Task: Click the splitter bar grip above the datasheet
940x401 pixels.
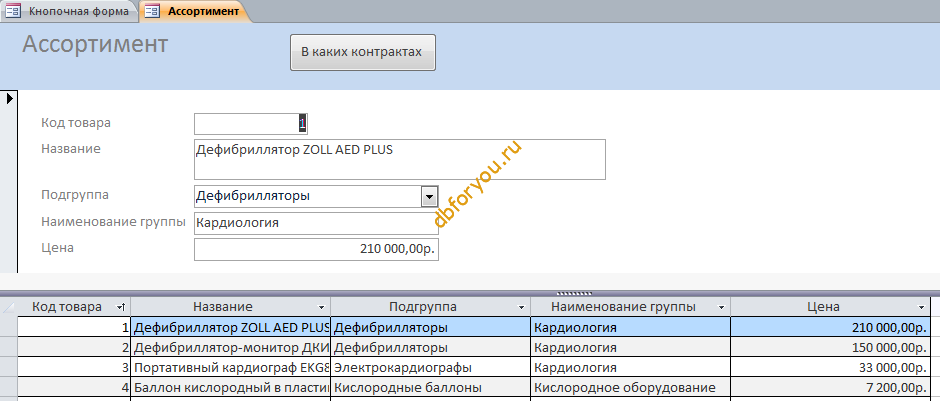Action: 574,294
